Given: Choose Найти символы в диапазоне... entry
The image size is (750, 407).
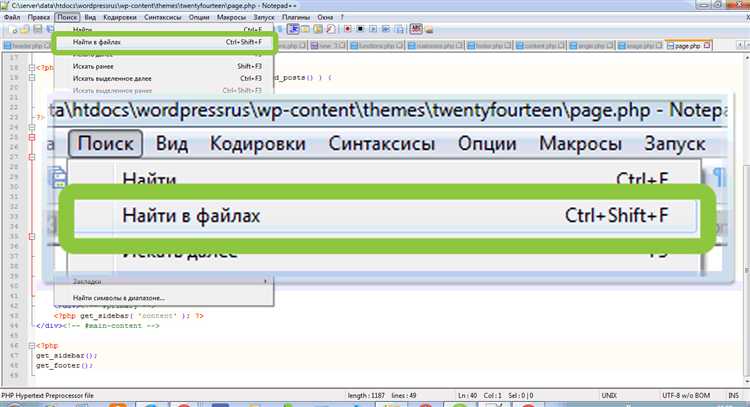Looking at the screenshot, I should [164, 298].
